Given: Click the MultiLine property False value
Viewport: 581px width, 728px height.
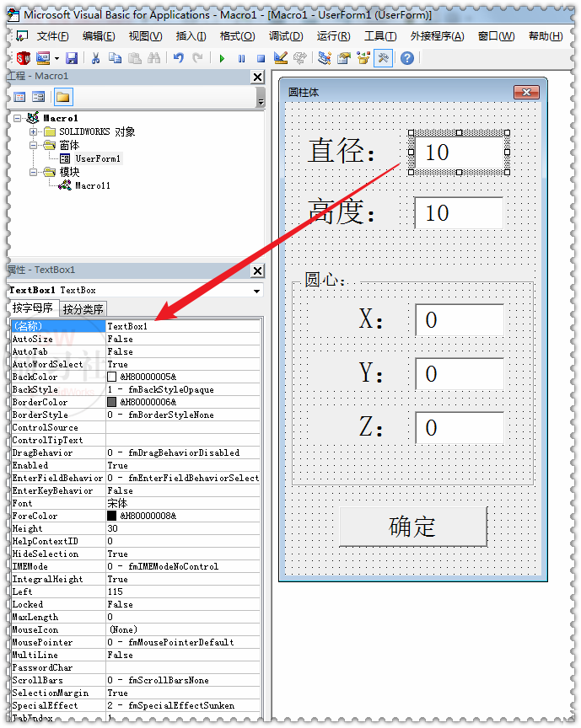Looking at the screenshot, I should tap(183, 655).
